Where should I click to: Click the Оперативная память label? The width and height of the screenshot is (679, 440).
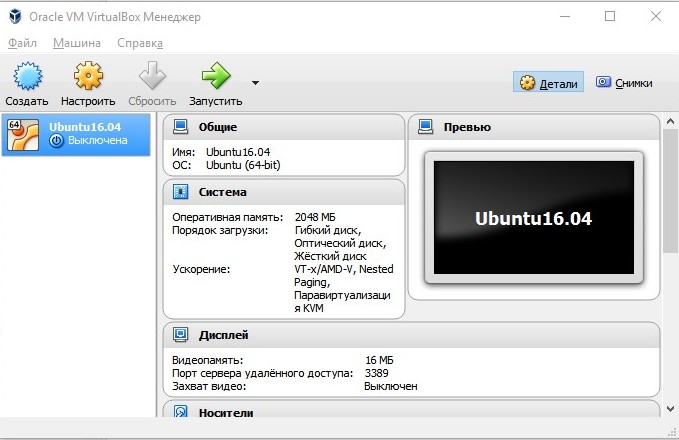point(227,217)
